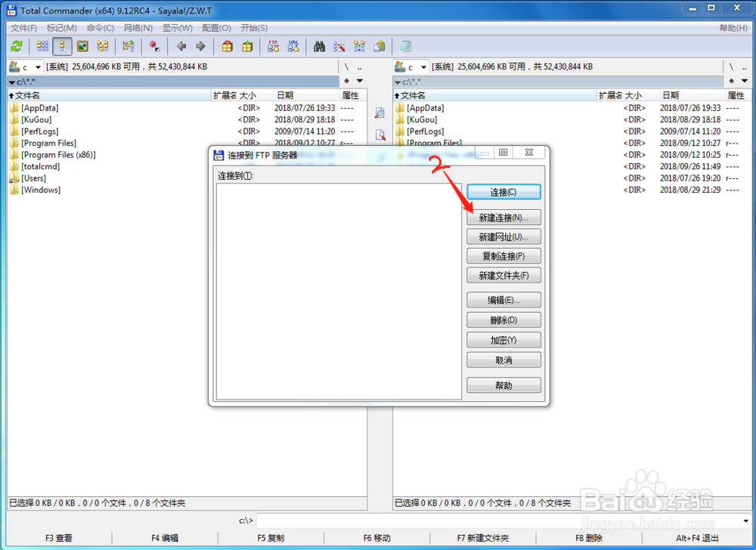Open the 文件(F) menu
Image resolution: width=756 pixels, height=550 pixels.
pos(23,28)
